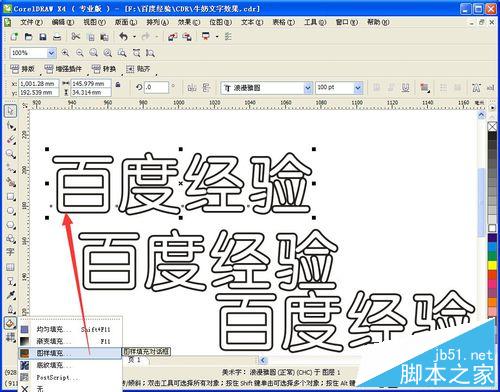Toggle Underline text formatting
Screen dimensions: 500x392
click(x=405, y=88)
